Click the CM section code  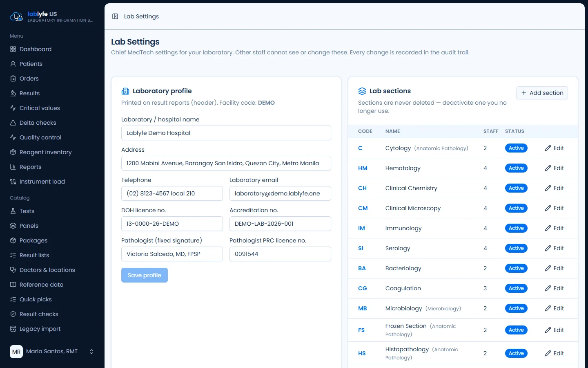point(363,208)
